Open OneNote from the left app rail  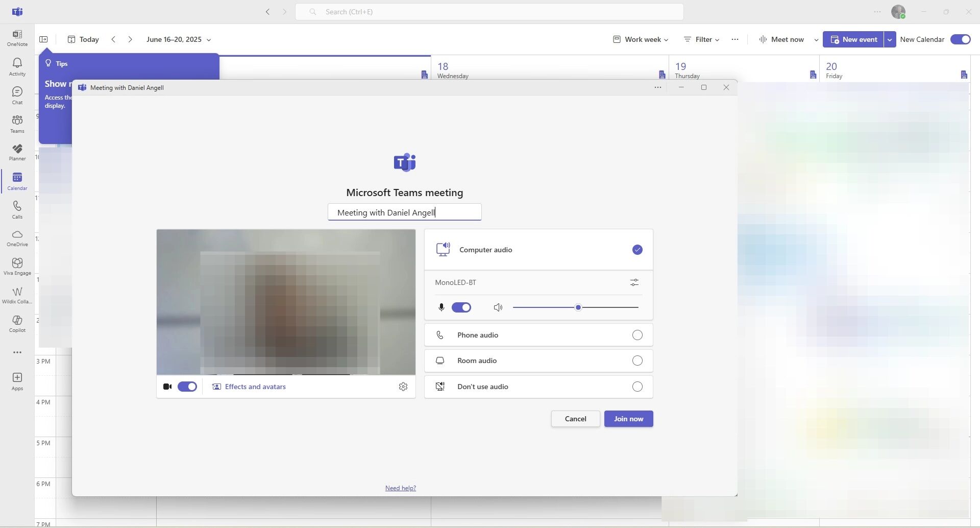[17, 38]
